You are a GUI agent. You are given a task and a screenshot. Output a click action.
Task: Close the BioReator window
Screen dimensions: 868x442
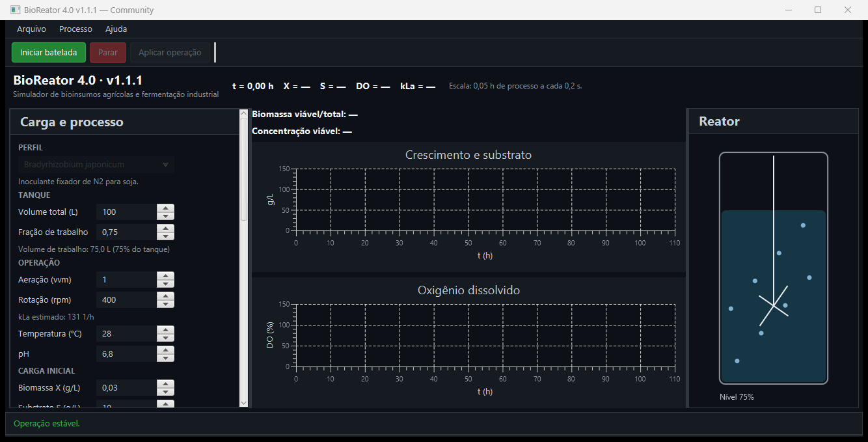pyautogui.click(x=848, y=10)
